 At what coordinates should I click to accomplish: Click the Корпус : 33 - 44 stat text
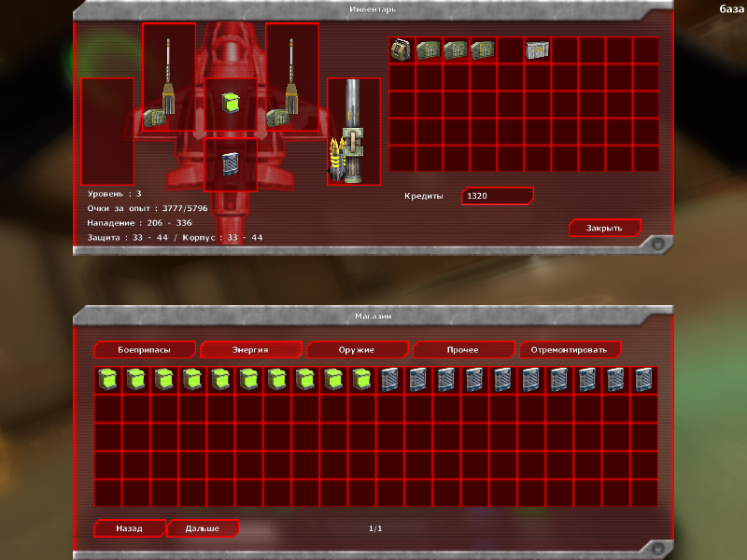(222, 237)
